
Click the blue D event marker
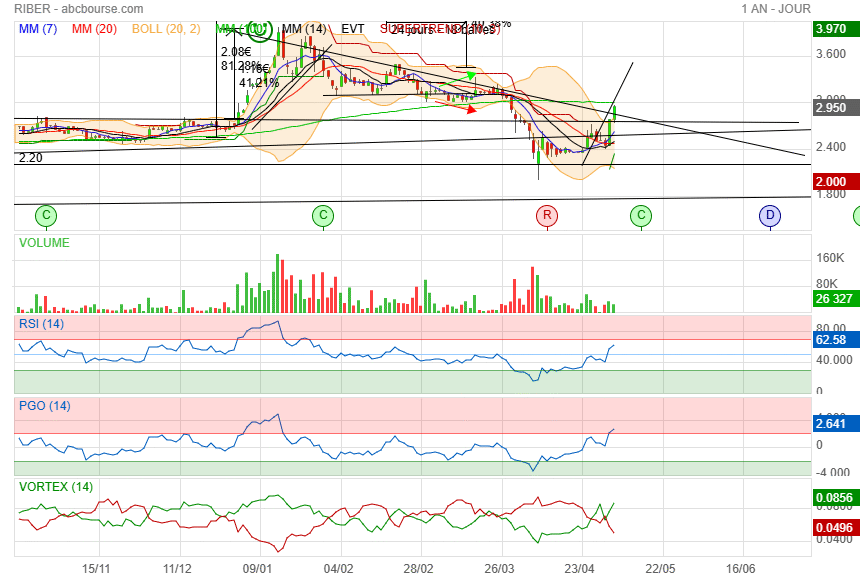coord(769,215)
